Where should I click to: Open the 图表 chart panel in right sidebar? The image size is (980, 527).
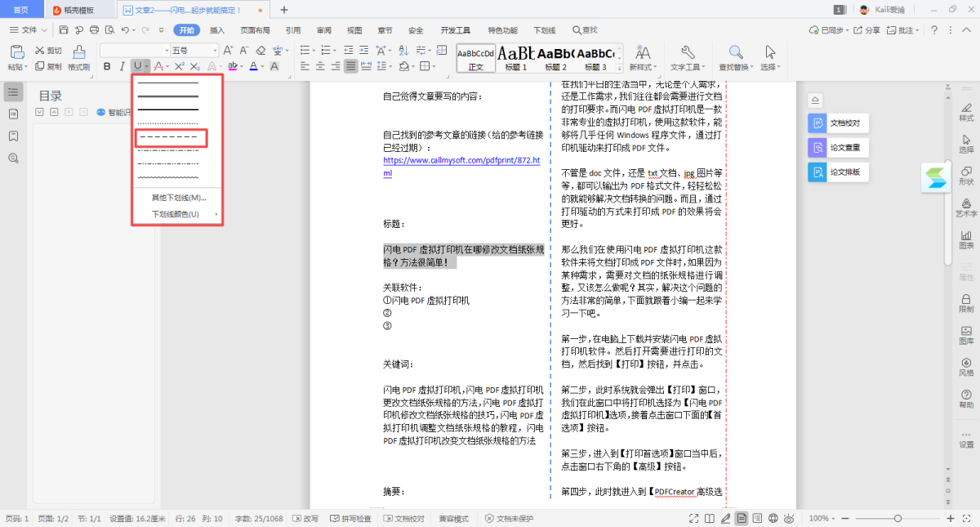966,238
